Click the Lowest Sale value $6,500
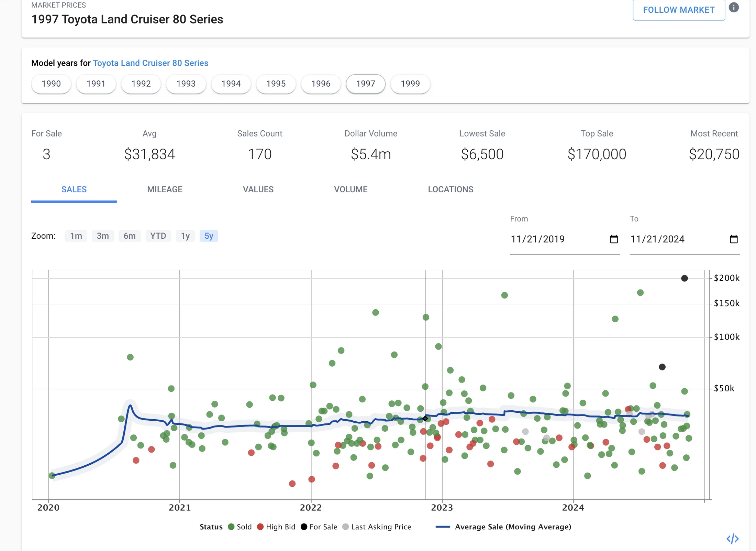The width and height of the screenshot is (756, 551). [482, 154]
